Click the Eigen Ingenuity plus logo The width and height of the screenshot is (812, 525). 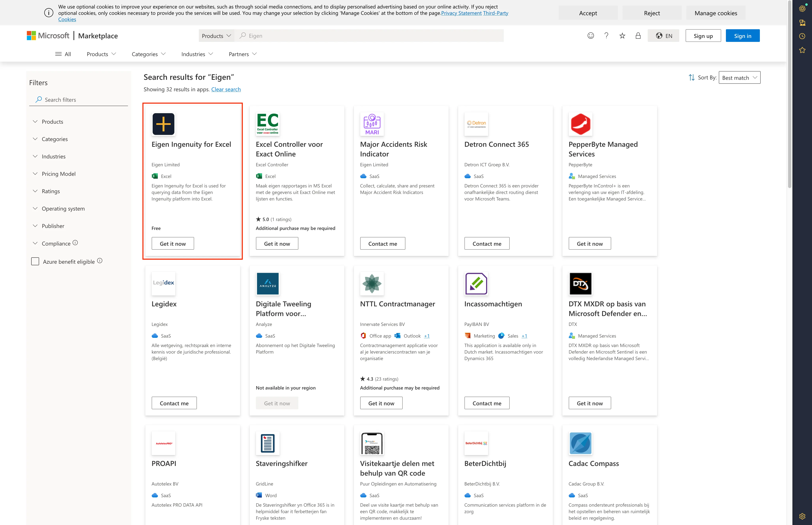163,124
